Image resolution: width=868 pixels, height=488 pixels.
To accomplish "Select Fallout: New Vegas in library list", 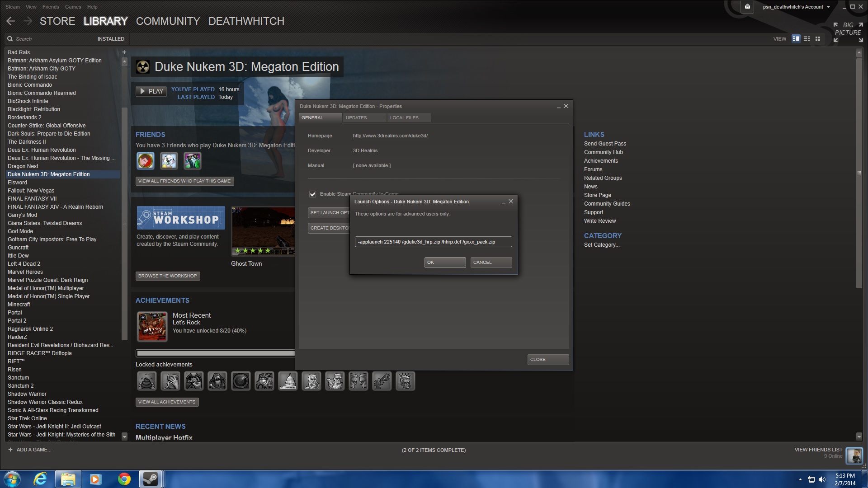I will click(x=31, y=191).
